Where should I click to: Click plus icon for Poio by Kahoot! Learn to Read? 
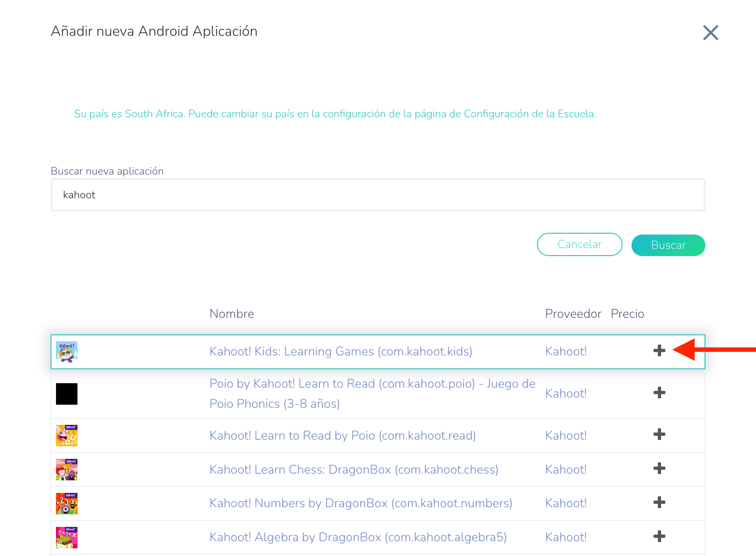coord(659,393)
